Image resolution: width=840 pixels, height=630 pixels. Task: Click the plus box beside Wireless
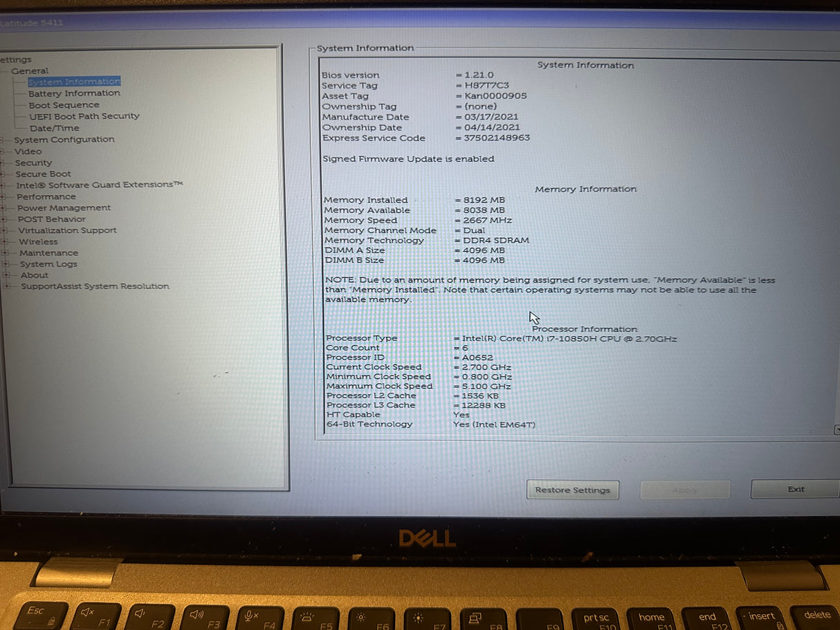5,242
